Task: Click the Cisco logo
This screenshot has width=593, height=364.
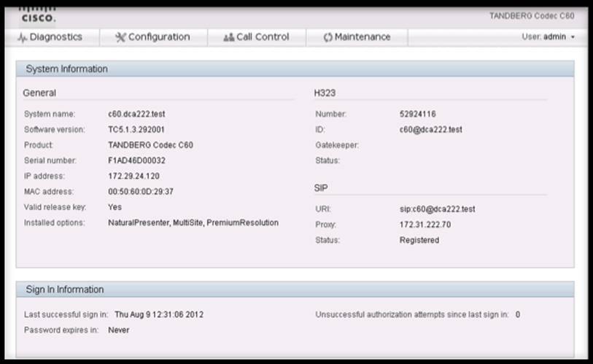Action: coord(37,14)
